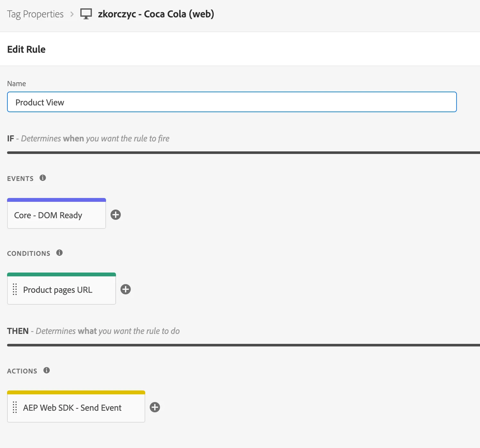The width and height of the screenshot is (480, 448).
Task: Open the zkorczyc - Coca Cola (web) property
Action: tap(156, 14)
